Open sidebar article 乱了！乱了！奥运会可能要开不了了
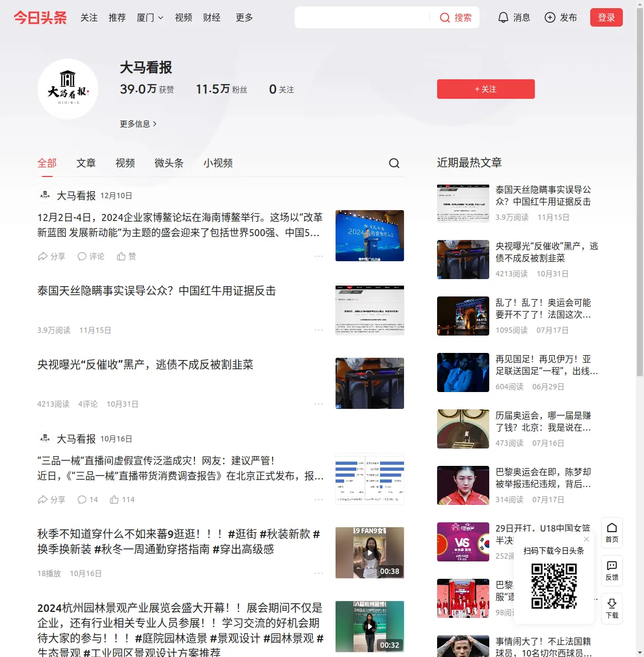The image size is (644, 657). 544,308
